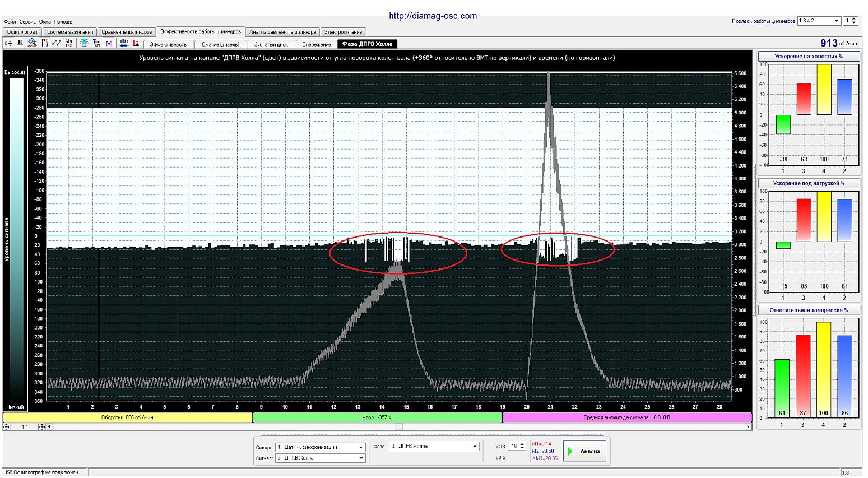Click the M1=0.14 value
The image size is (868, 478).
click(x=541, y=444)
